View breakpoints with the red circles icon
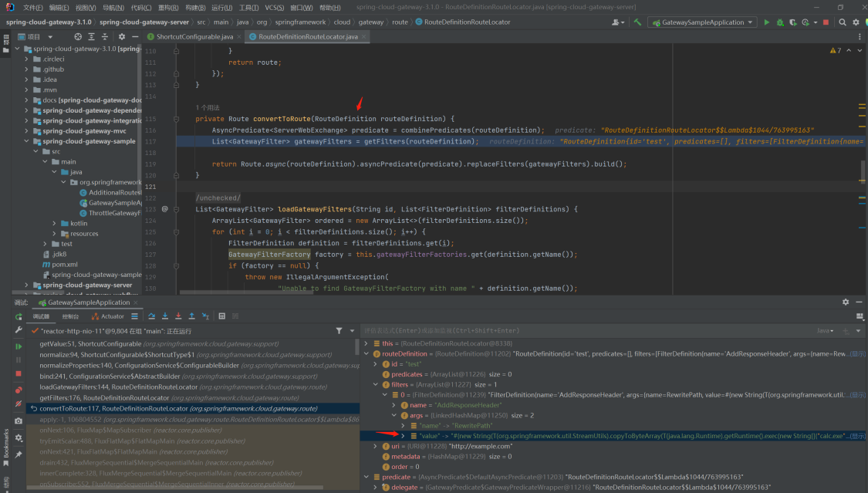Screen dimensions: 868x493 pyautogui.click(x=19, y=390)
